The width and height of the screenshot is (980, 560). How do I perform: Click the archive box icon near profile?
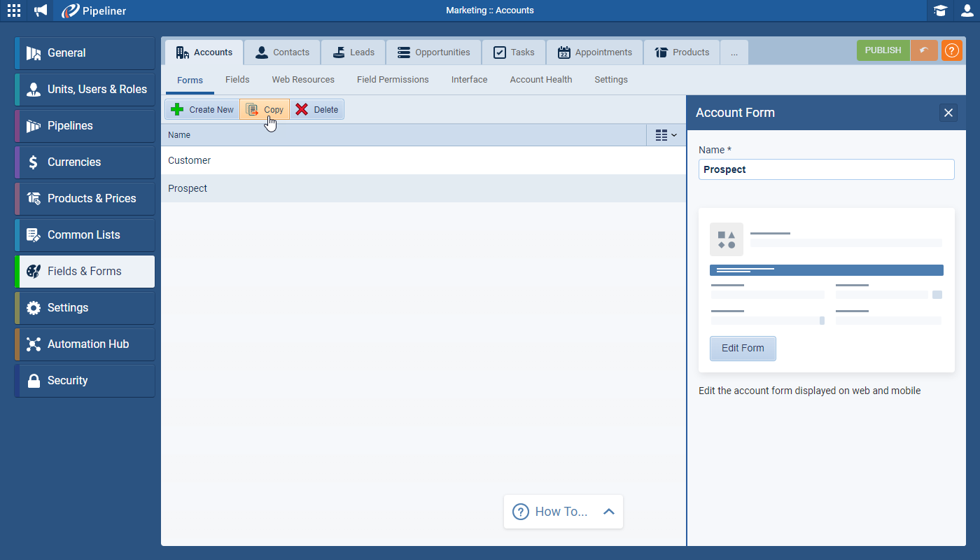(940, 10)
